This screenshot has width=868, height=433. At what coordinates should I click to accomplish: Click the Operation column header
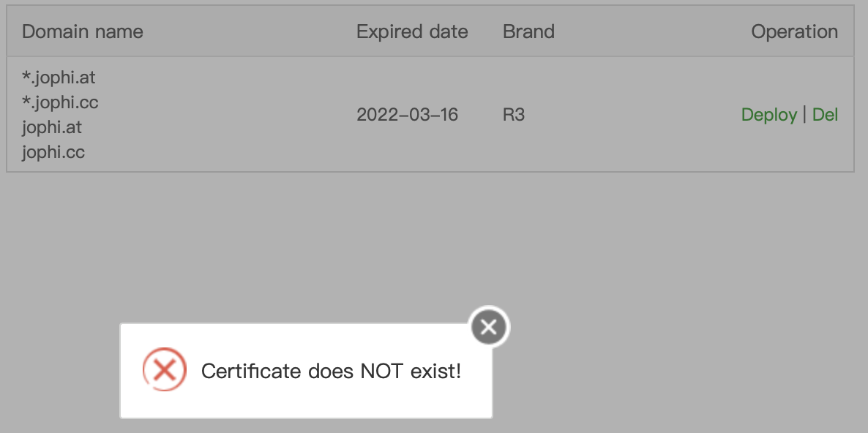click(794, 32)
